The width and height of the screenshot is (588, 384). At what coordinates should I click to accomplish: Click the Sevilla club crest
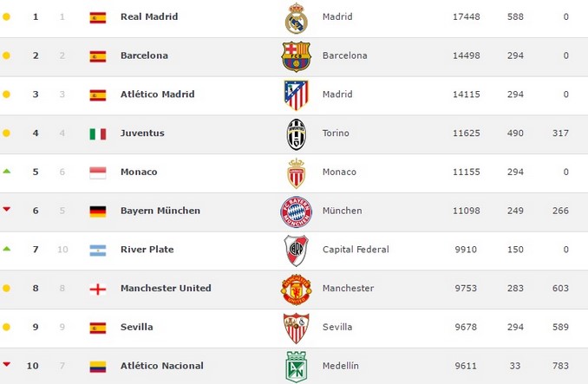(297, 328)
